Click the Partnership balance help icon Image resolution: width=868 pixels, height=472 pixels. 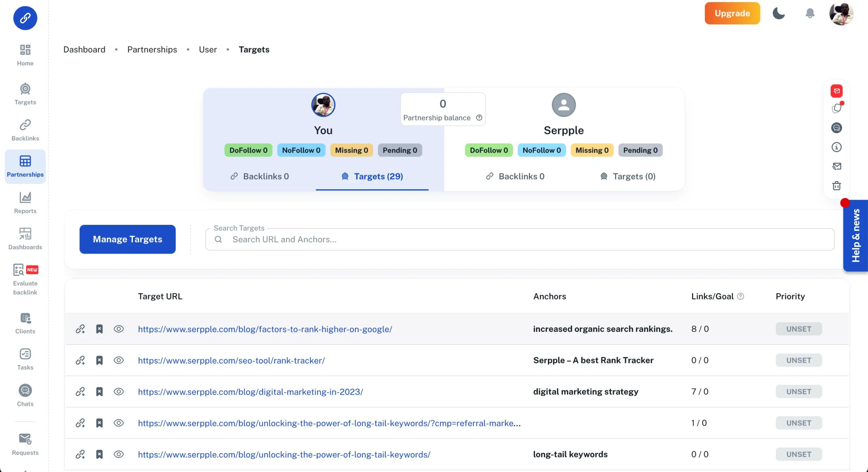coord(479,118)
